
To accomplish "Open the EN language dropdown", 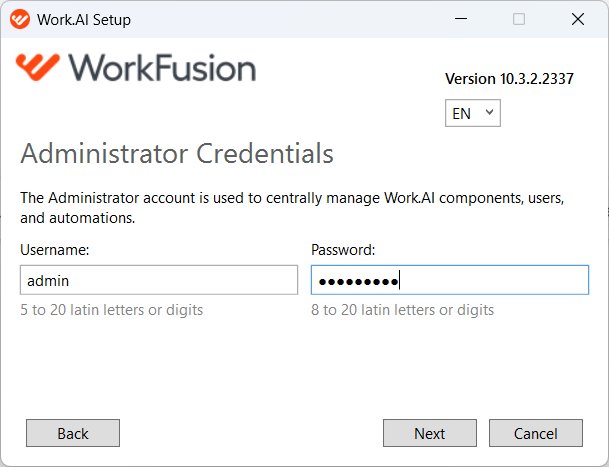I will point(473,113).
